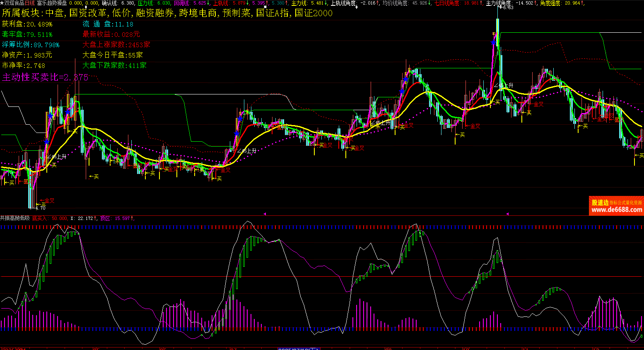The width and height of the screenshot is (644, 350).
Task: Click the highlighted date on the time axis
Action: [x=298, y=349]
